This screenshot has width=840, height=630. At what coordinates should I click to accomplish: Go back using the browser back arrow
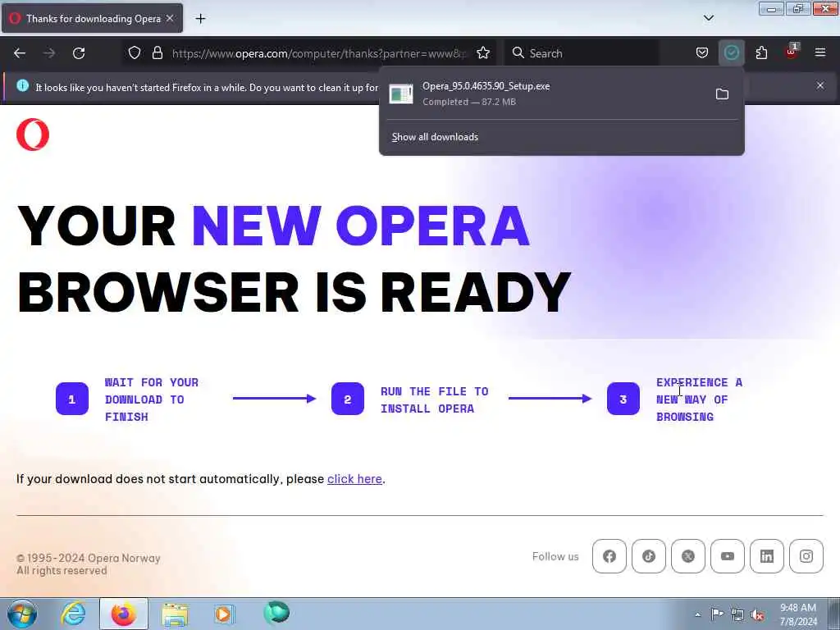tap(20, 53)
